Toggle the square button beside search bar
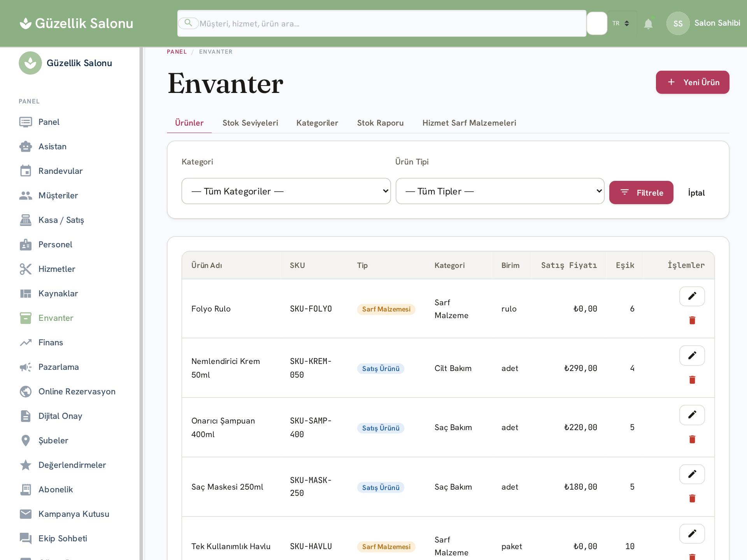 tap(597, 23)
